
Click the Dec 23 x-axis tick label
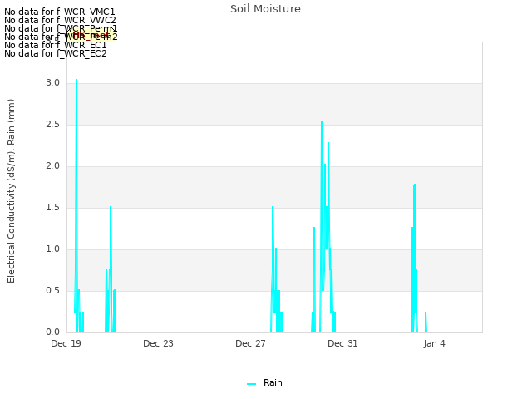[x=158, y=343]
